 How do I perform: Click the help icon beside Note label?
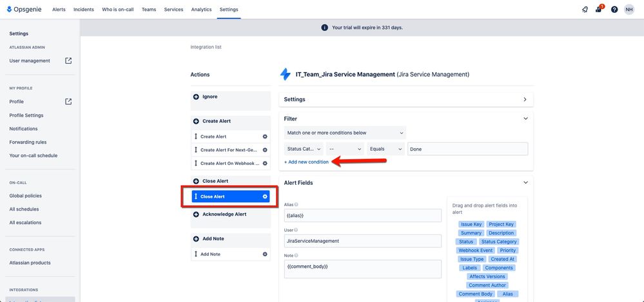click(x=296, y=256)
